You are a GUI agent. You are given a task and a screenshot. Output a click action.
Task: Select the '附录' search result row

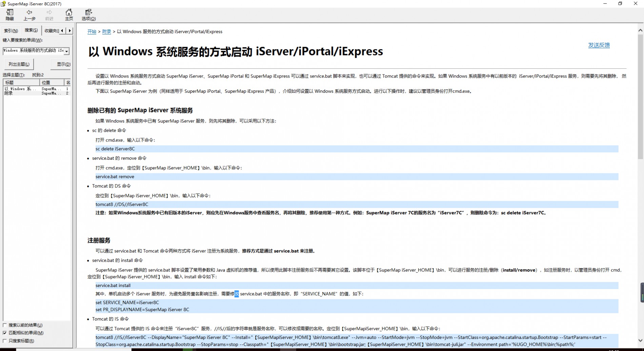37,93
